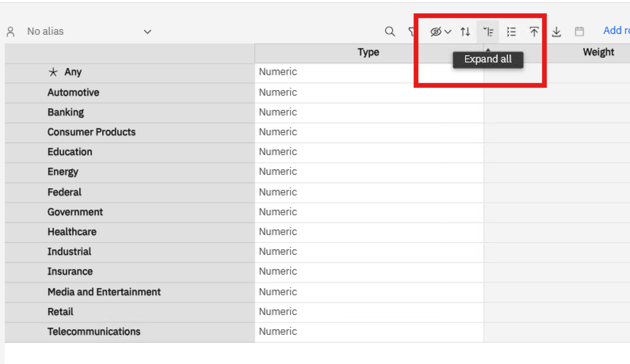This screenshot has width=630, height=364.
Task: Click Numeric type cell for Banking
Action: pyautogui.click(x=369, y=113)
